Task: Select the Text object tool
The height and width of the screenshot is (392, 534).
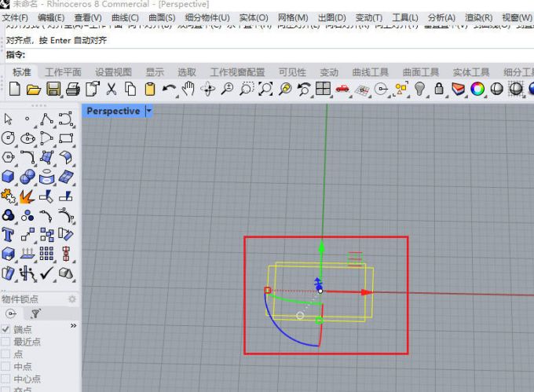Action: pos(9,234)
